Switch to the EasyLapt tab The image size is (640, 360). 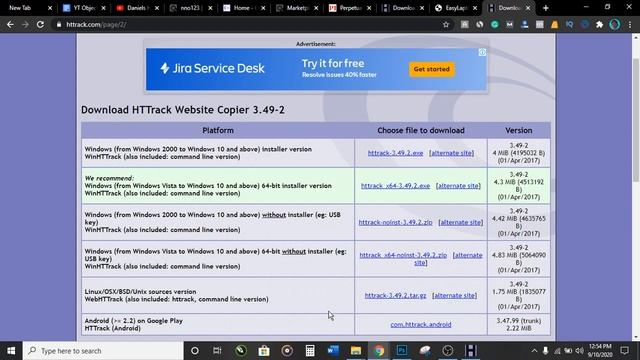456,8
